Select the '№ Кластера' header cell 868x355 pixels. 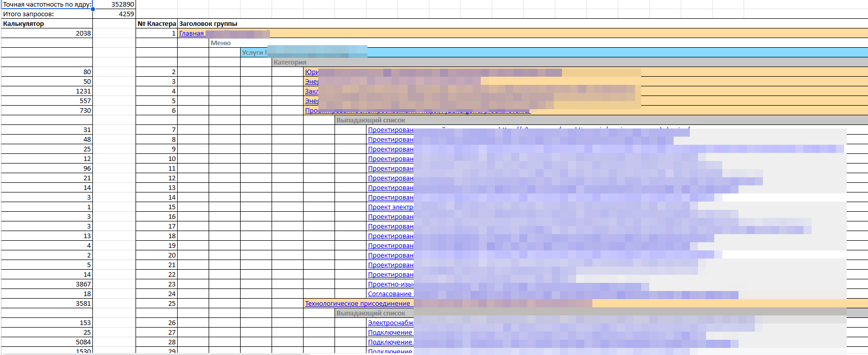point(156,24)
